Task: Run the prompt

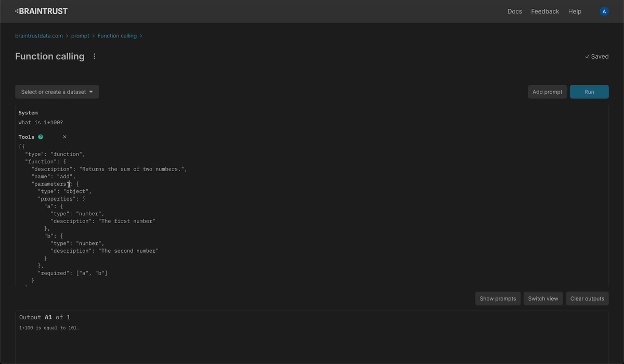Action: click(x=589, y=92)
